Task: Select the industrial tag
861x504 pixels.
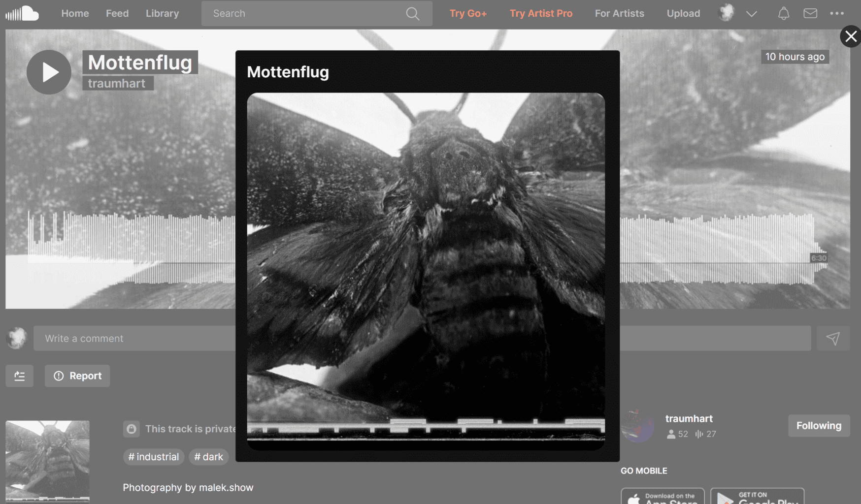Action: tap(153, 457)
